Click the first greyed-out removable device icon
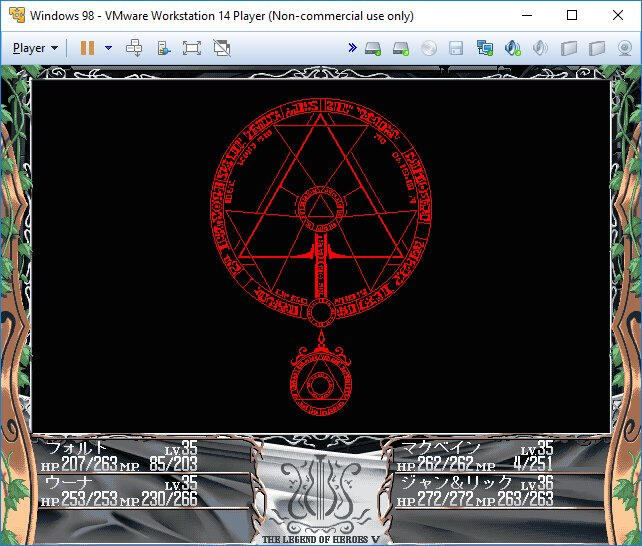642x546 pixels. click(569, 48)
